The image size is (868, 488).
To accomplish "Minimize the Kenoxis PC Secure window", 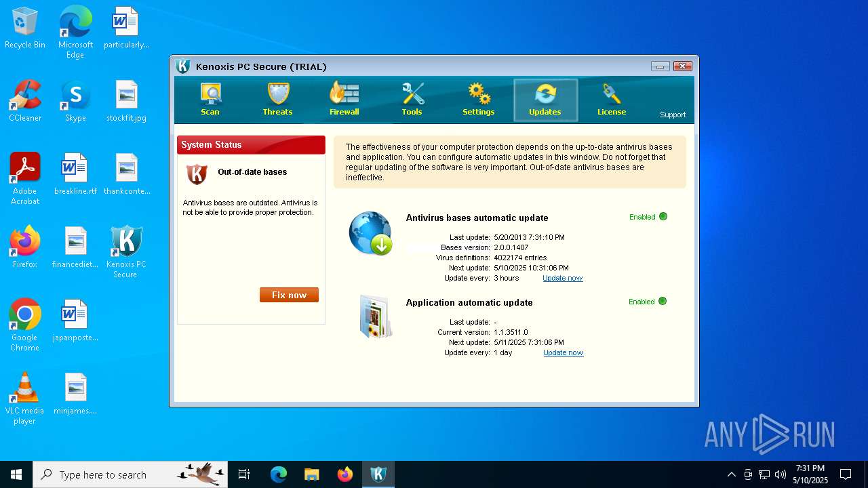I will coord(660,66).
